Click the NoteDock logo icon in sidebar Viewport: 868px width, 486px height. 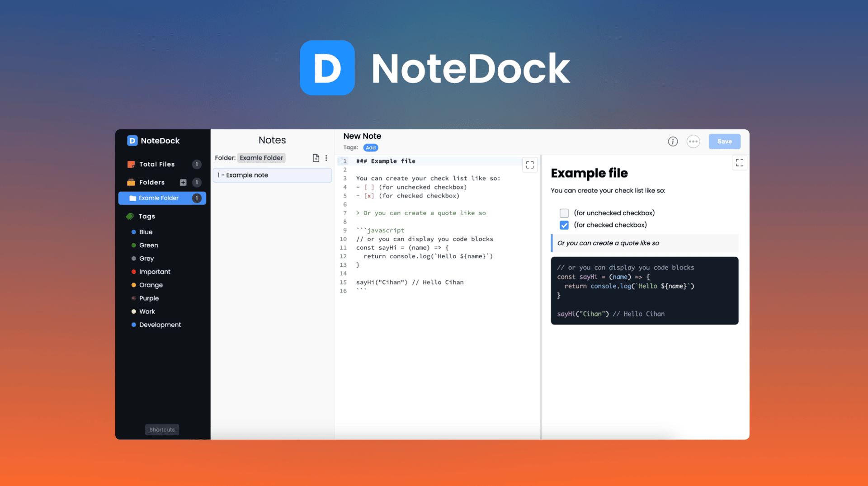click(132, 141)
